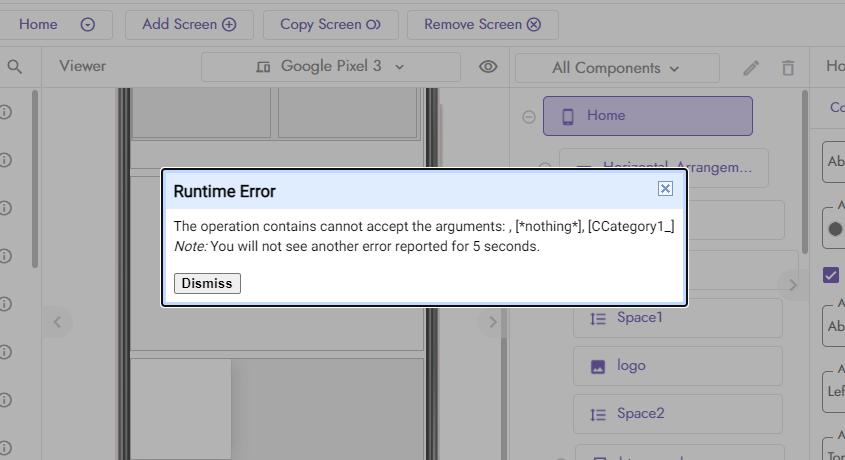Click the palette panel vertical scrollbar
Screen dimensions: 845x460
pos(35,179)
